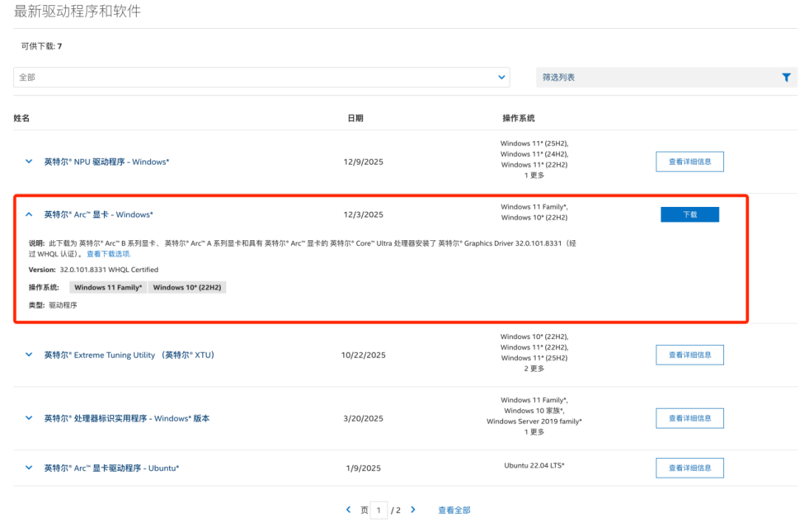This screenshot has width=809, height=532.
Task: Go to next page arrow
Action: [x=413, y=510]
